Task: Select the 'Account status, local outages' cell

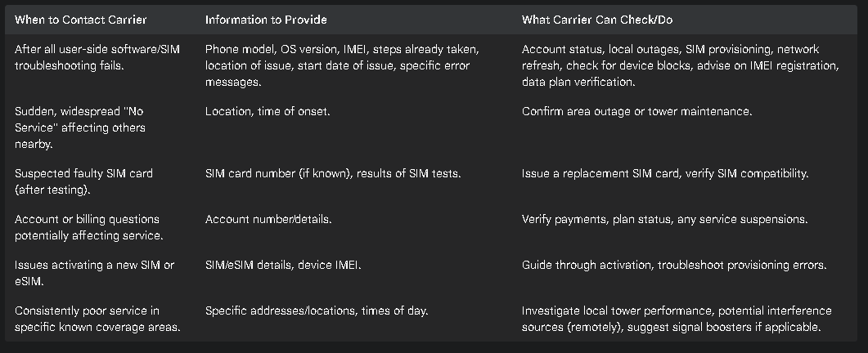Action: 681,65
